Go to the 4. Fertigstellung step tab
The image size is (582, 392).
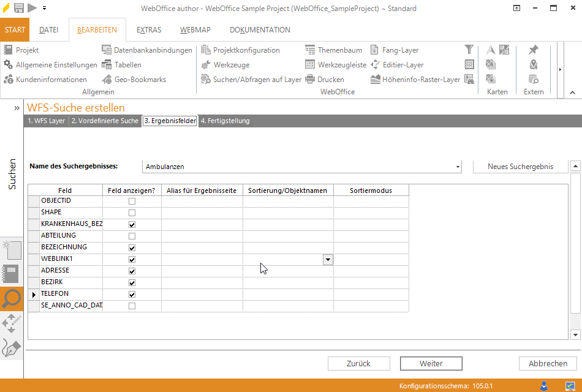point(225,121)
